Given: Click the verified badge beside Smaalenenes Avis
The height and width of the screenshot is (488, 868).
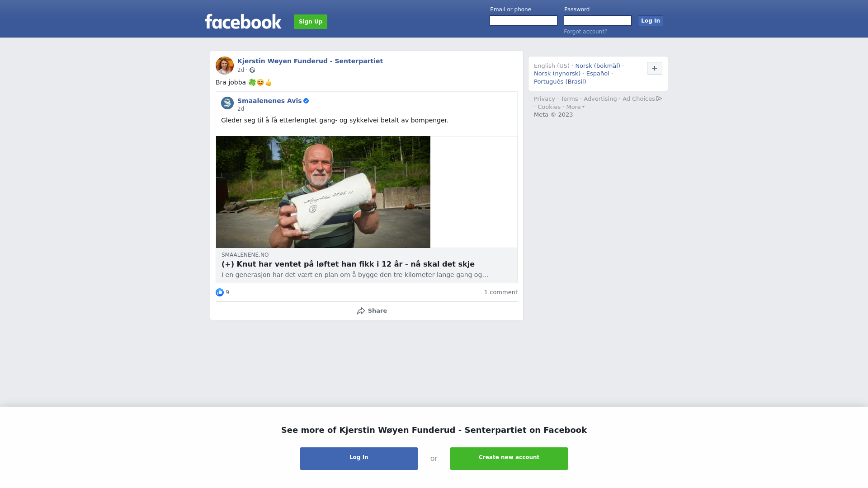Looking at the screenshot, I should [x=306, y=101].
